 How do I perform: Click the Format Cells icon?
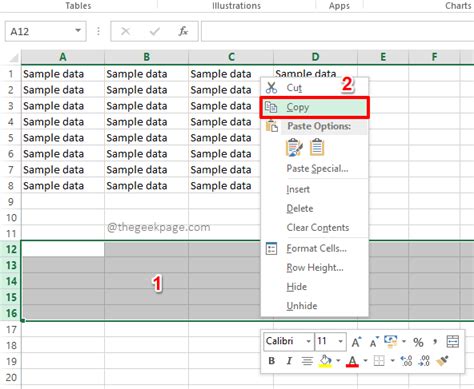click(271, 249)
